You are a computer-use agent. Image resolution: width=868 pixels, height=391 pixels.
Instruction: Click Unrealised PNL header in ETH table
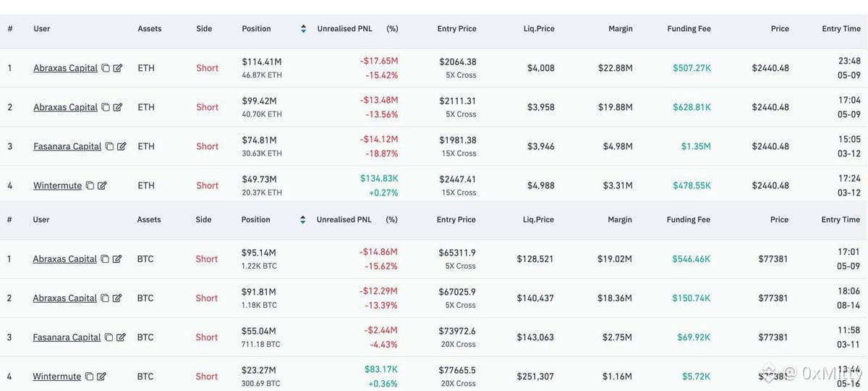click(345, 29)
